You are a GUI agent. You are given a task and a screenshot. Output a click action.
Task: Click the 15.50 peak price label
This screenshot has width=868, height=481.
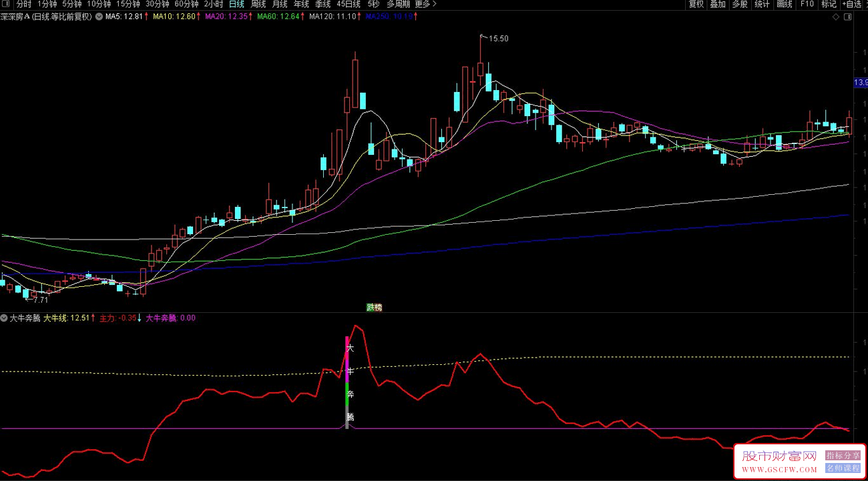click(498, 39)
